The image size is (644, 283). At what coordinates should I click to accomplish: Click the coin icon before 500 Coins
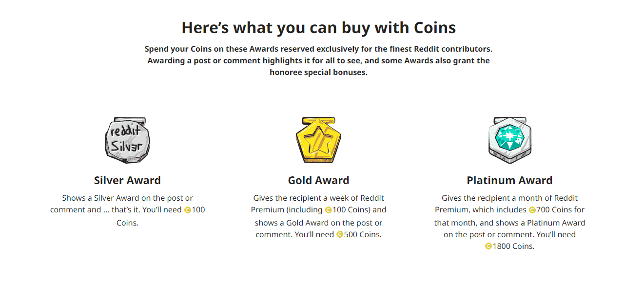tap(340, 235)
